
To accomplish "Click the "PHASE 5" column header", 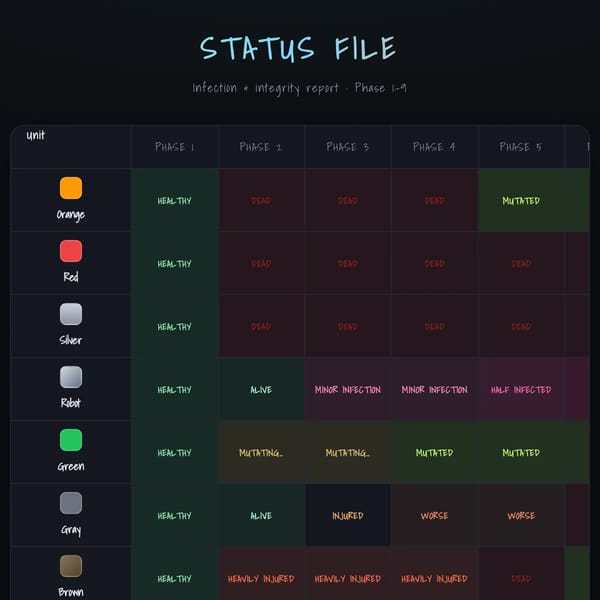I will click(521, 147).
